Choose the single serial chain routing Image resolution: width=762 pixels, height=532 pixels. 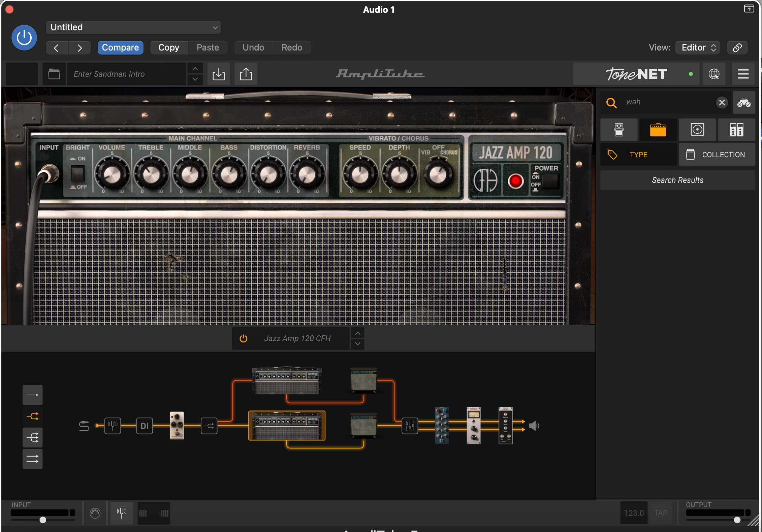(32, 395)
